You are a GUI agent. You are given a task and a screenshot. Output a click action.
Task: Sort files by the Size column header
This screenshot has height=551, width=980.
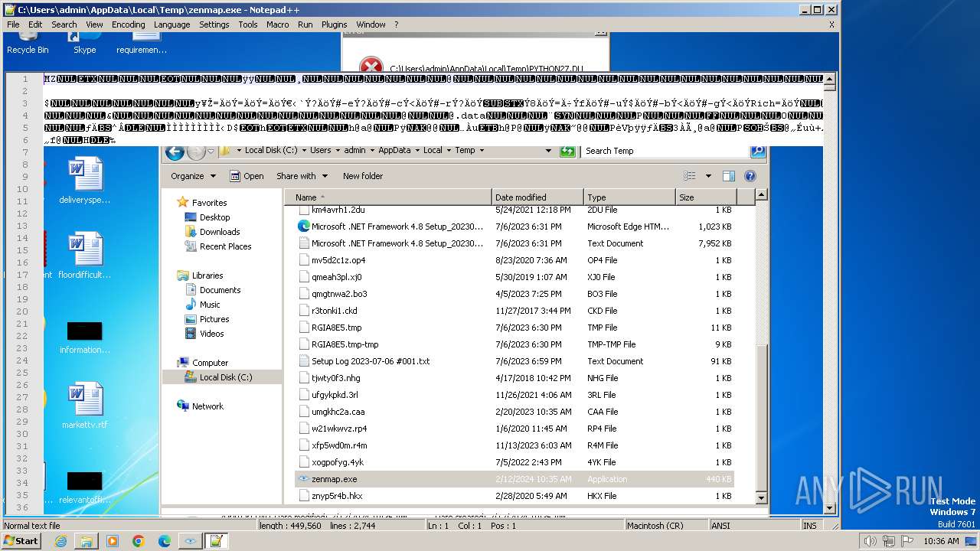click(x=705, y=197)
